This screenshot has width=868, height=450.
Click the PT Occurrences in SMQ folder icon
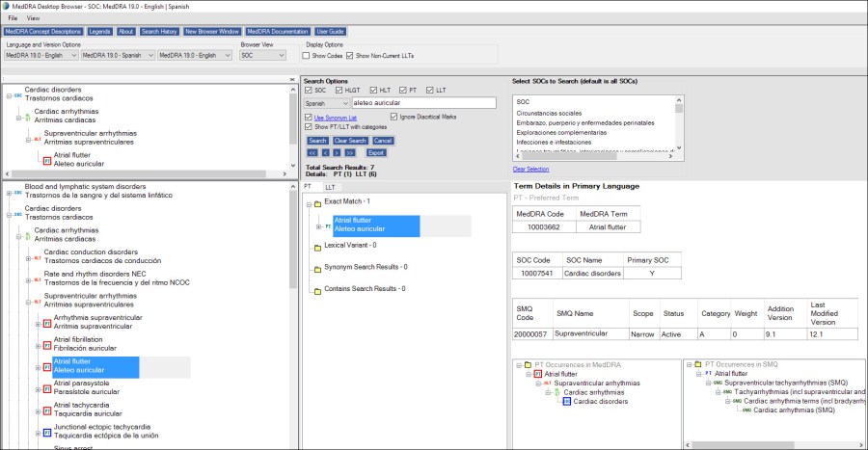click(x=700, y=365)
